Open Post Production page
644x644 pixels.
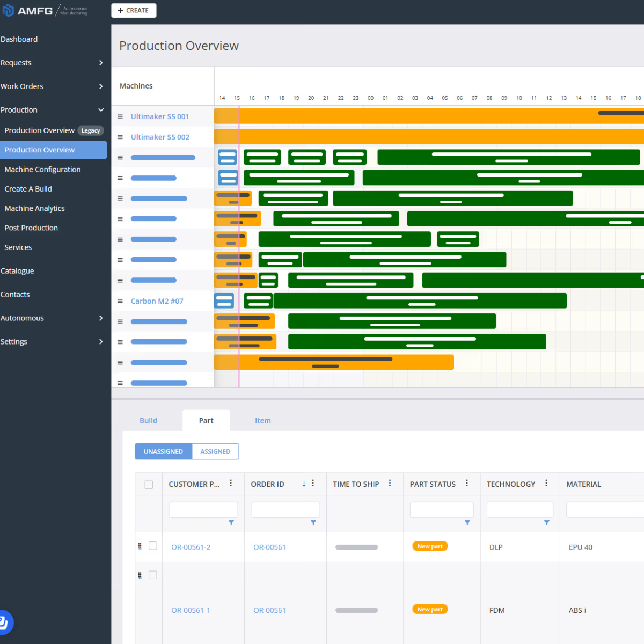pos(31,228)
